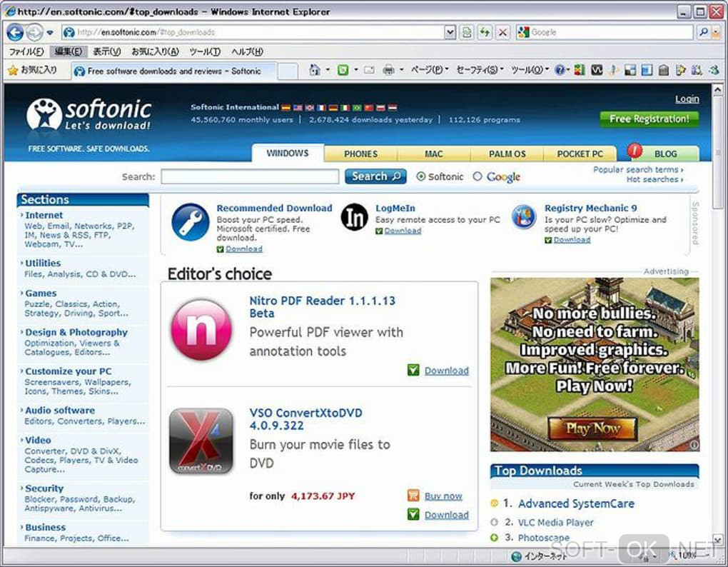Select the Softonic browser tab
The width and height of the screenshot is (728, 567).
pos(174,71)
